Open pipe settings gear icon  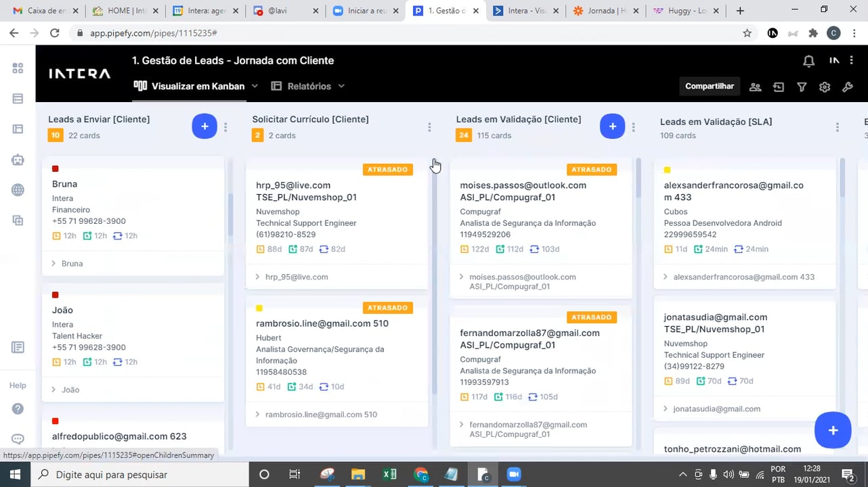(825, 87)
